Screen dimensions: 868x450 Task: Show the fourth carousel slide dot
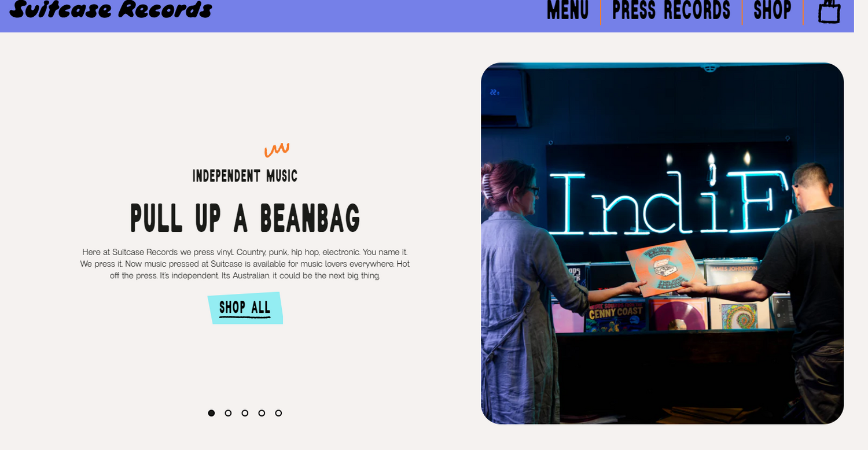tap(262, 413)
